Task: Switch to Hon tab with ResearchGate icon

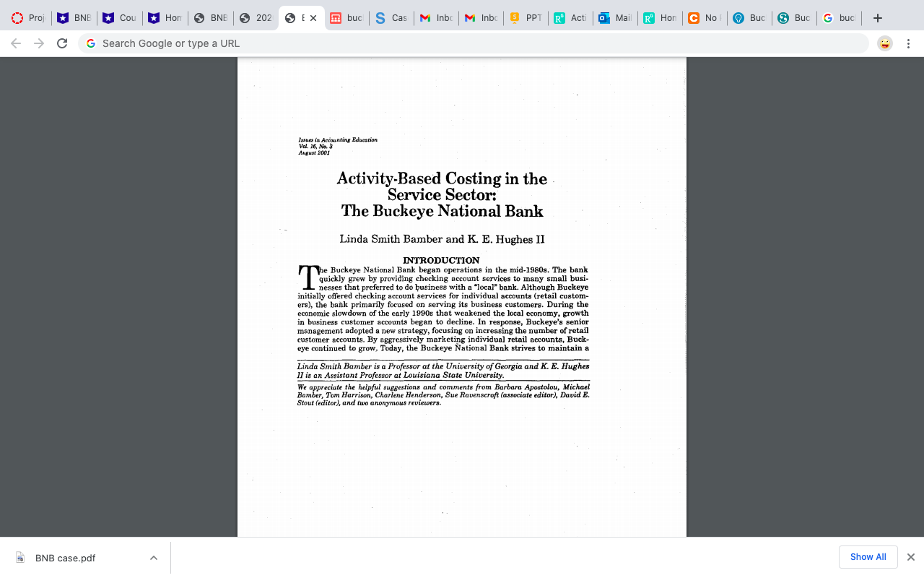Action: [x=661, y=18]
